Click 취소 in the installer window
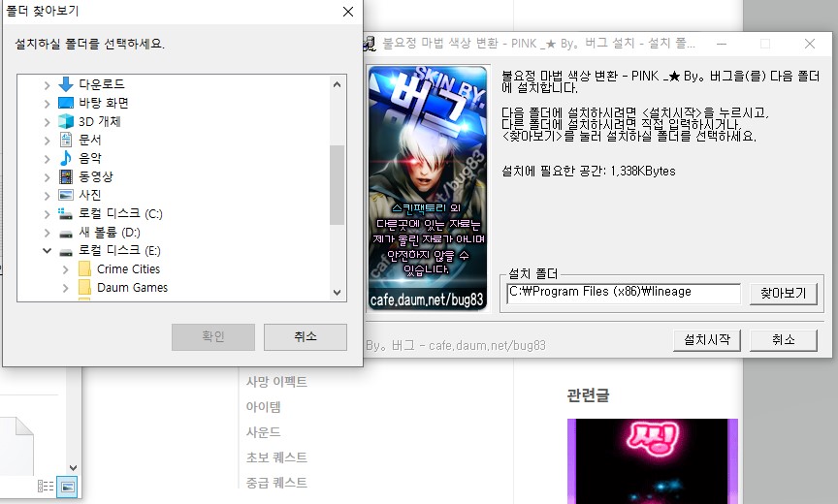The width and height of the screenshot is (838, 504). pos(783,339)
